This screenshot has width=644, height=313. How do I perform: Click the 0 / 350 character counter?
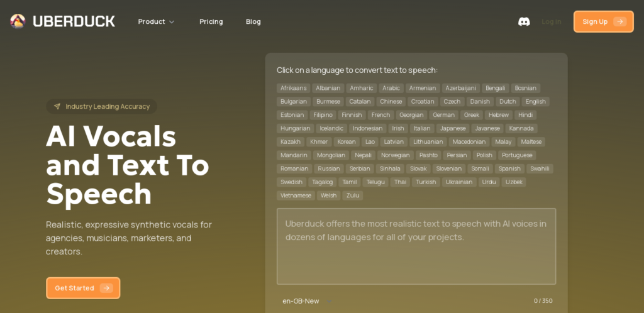click(x=543, y=301)
